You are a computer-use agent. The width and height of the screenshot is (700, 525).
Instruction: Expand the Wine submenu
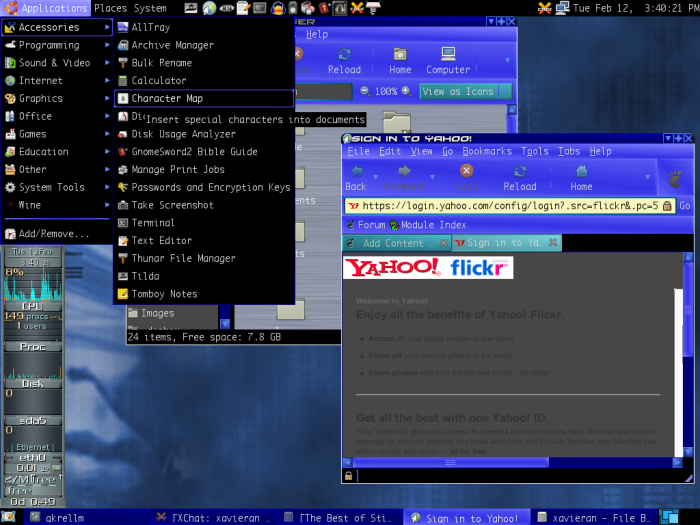[57, 205]
